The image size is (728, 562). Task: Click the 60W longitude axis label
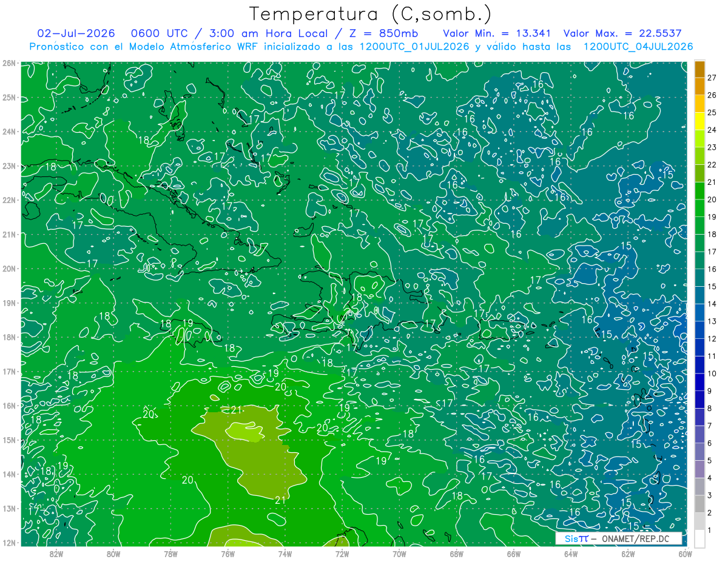click(685, 553)
